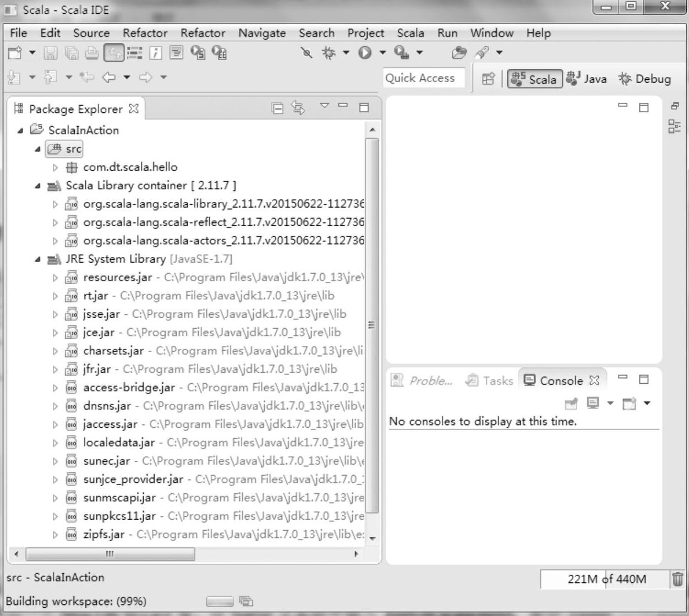The image size is (689, 616).
Task: Toggle the pressed toolbar button beside Print
Action: click(x=114, y=52)
